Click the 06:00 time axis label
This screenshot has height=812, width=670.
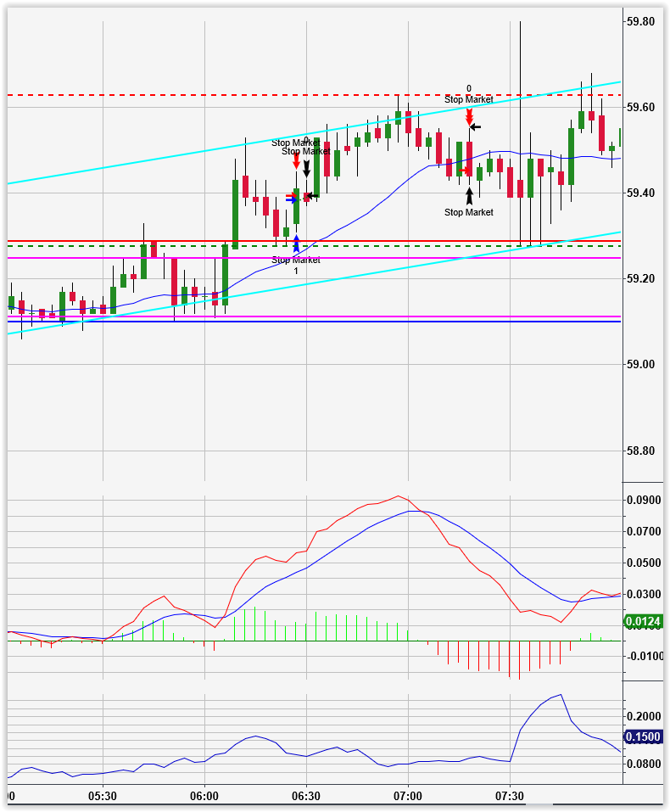point(204,795)
